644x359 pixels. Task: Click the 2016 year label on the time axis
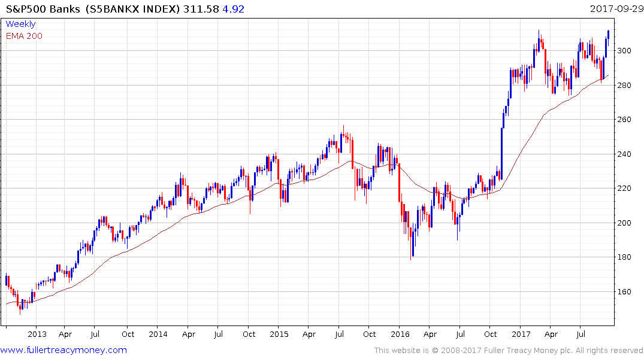pyautogui.click(x=400, y=334)
